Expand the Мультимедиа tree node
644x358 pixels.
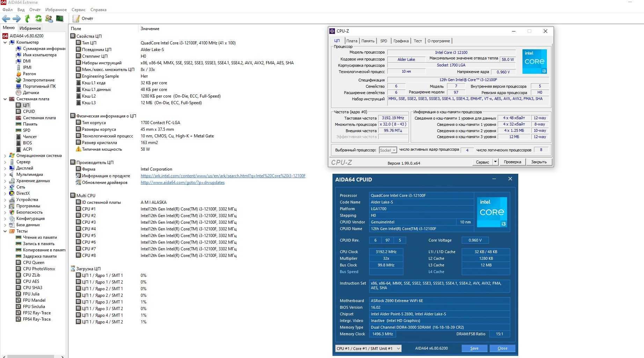(5, 174)
